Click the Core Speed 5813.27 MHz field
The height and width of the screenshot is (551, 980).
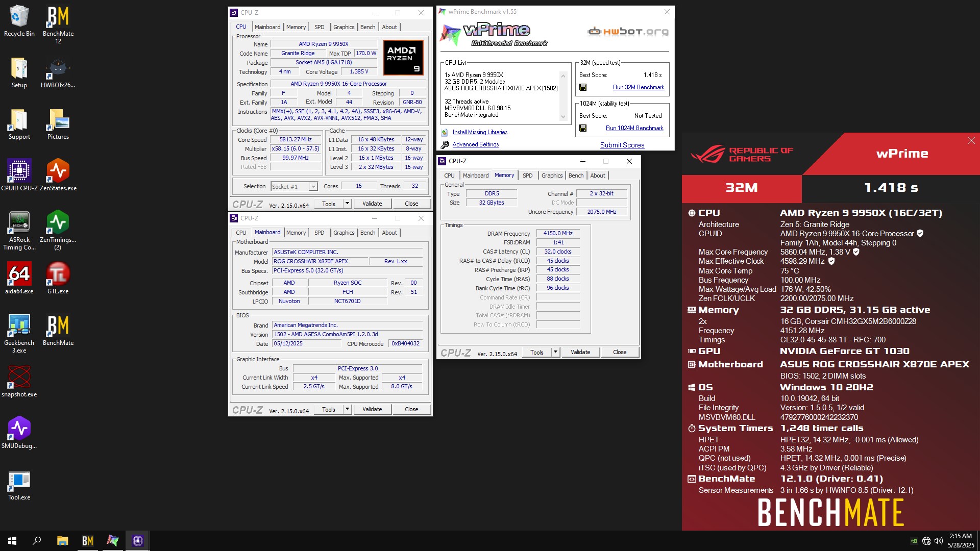[296, 139]
